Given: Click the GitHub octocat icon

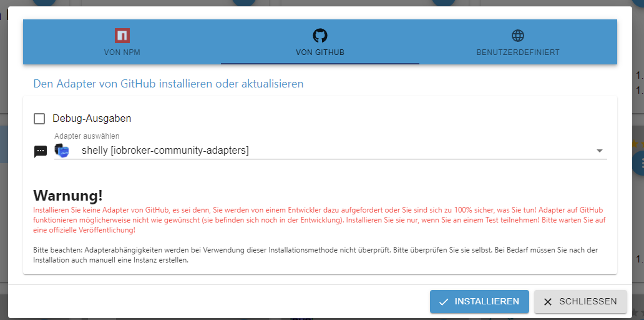Looking at the screenshot, I should (320, 36).
